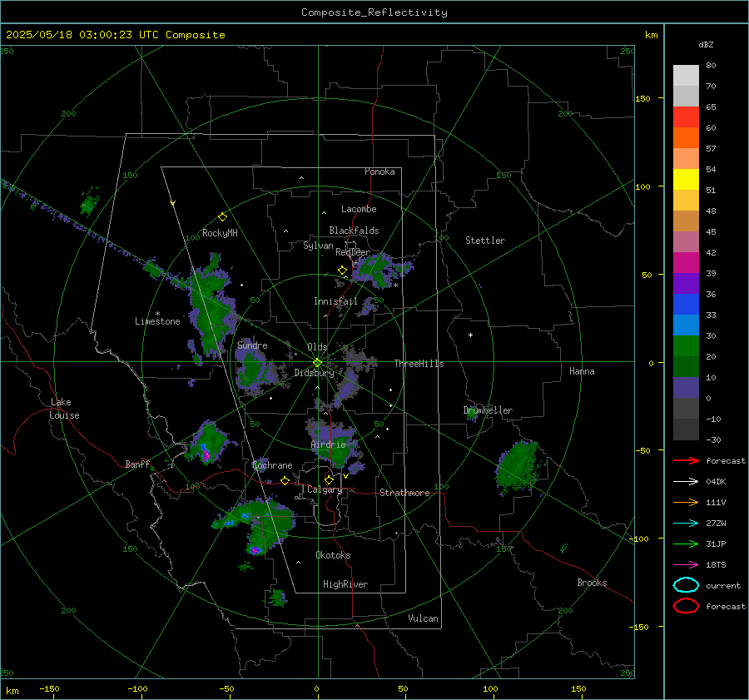Click the Stettler label
749x700 pixels.
tap(485, 241)
